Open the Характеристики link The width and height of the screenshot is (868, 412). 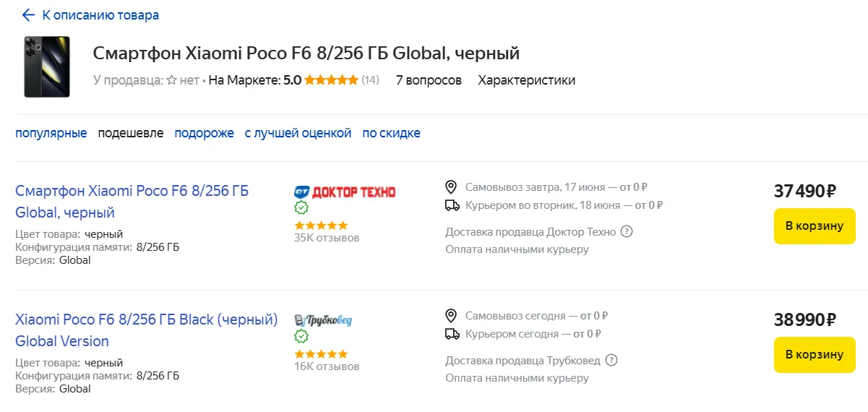(526, 80)
